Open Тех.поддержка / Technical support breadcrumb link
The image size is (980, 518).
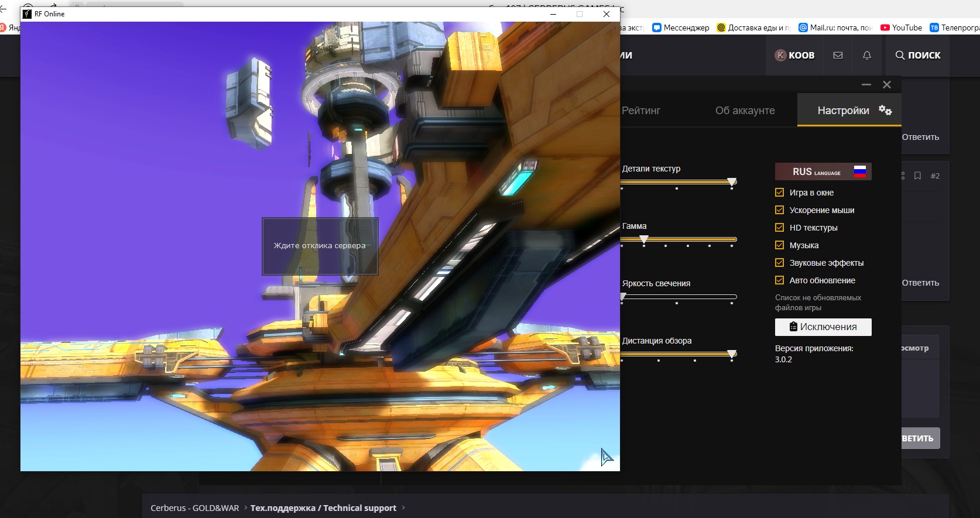323,508
